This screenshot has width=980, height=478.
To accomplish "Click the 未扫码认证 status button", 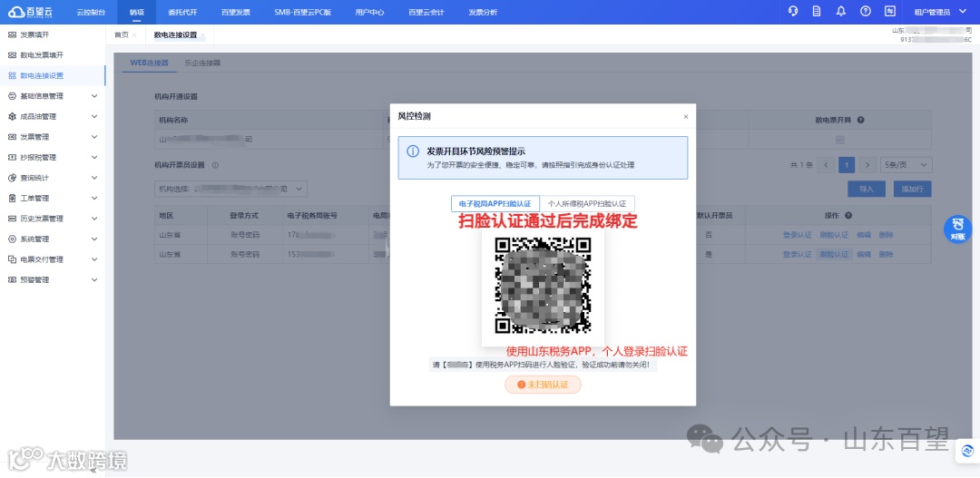I will (544, 385).
